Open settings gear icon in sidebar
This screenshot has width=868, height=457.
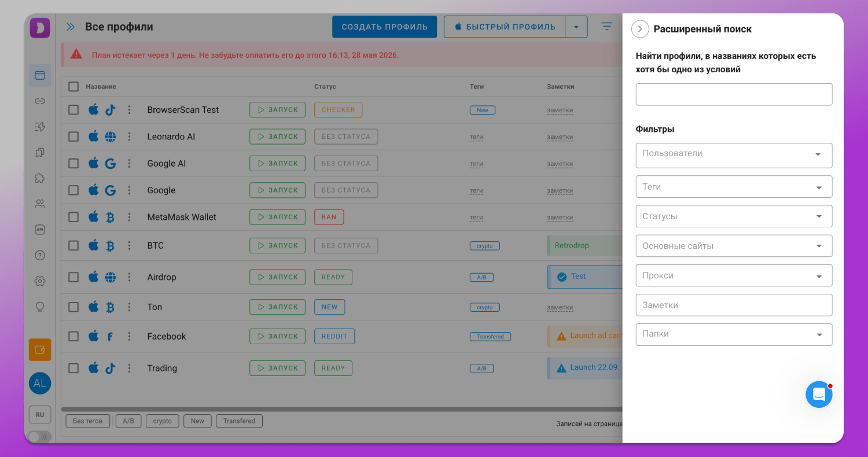click(x=40, y=281)
